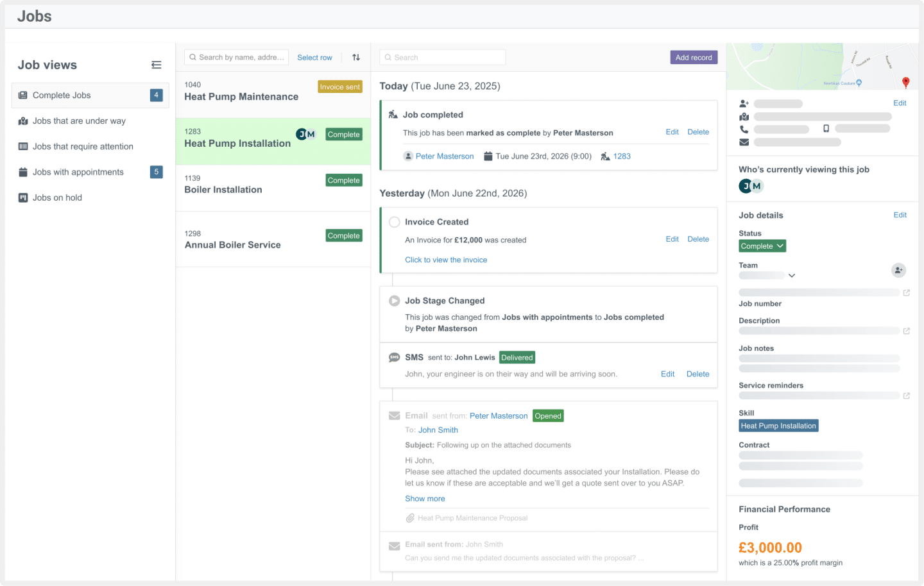The image size is (924, 586).
Task: Open external link icon next to Job number
Action: (907, 292)
